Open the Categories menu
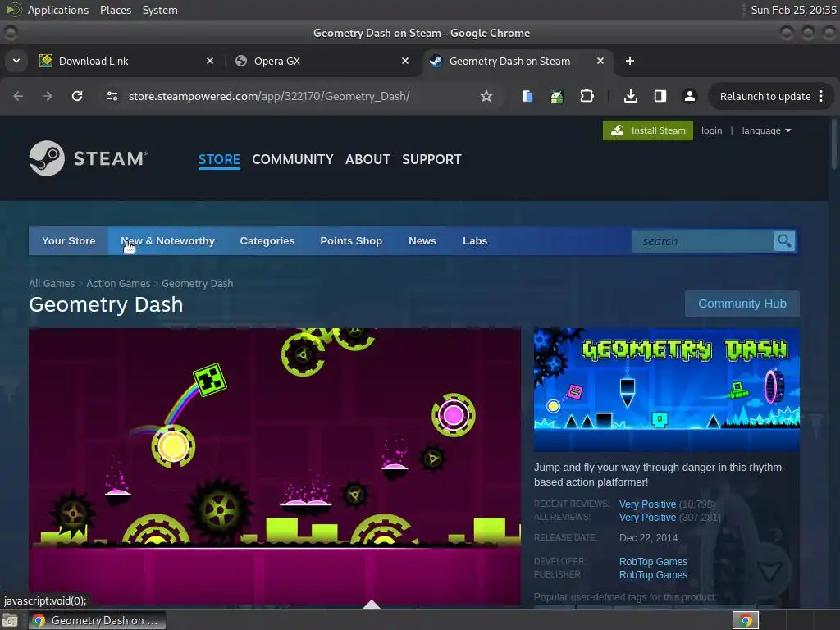The width and height of the screenshot is (840, 630). 267,241
